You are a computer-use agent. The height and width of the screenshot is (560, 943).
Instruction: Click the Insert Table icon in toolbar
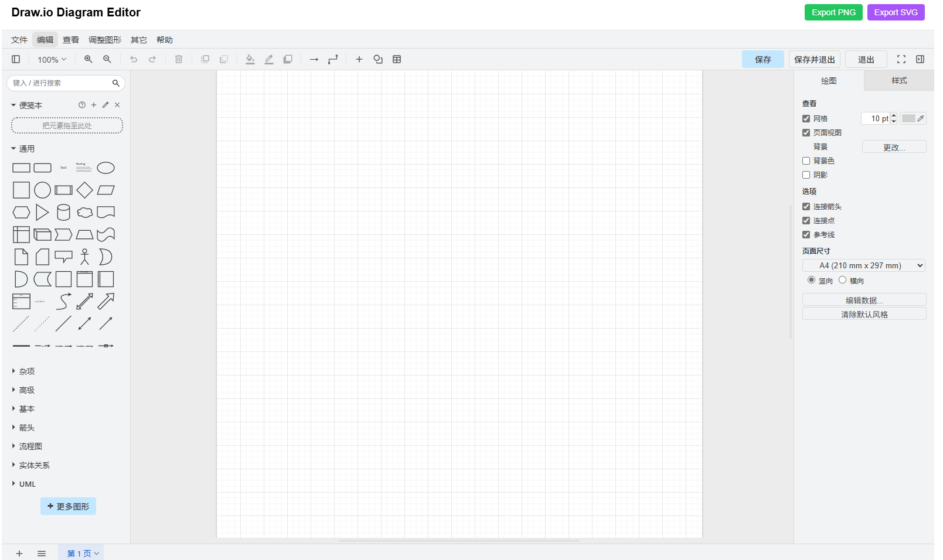click(397, 59)
